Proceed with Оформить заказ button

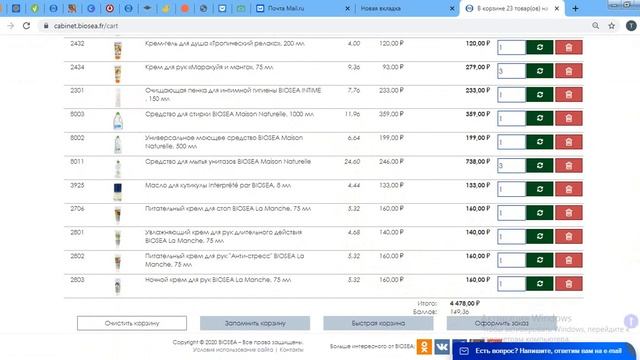coord(502,323)
